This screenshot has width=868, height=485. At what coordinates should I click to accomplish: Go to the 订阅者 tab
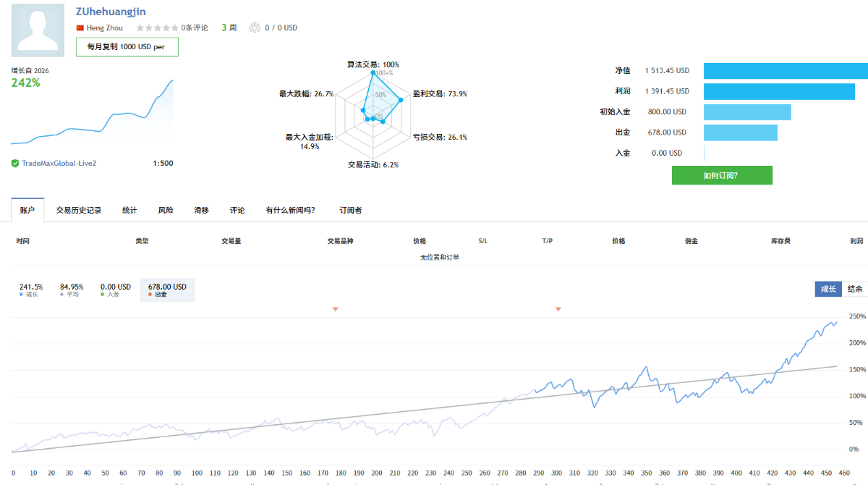(351, 211)
